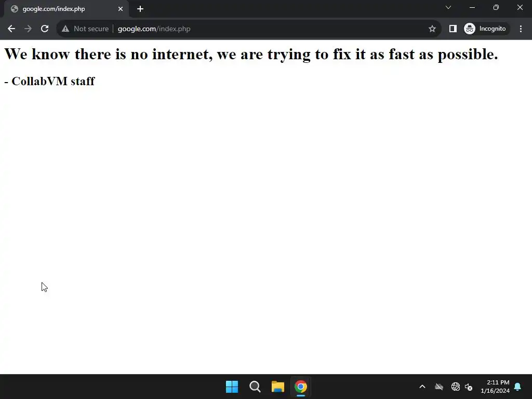Image resolution: width=532 pixels, height=399 pixels.
Task: Open the tab search dropdown
Action: tap(448, 7)
